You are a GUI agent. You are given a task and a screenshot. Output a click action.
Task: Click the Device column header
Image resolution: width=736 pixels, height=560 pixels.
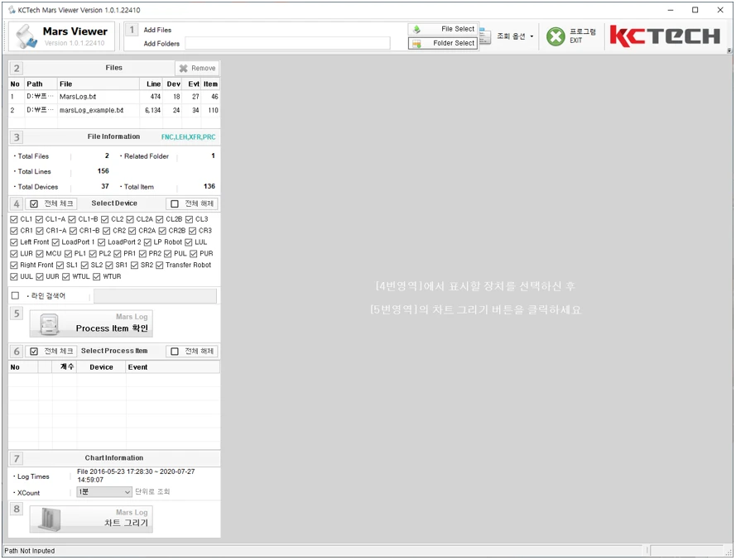(101, 367)
